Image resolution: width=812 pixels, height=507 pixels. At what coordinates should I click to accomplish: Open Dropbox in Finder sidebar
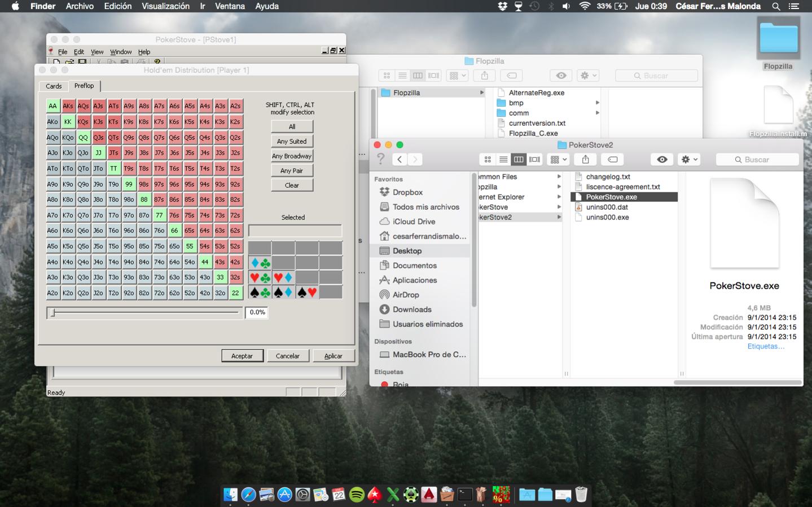pyautogui.click(x=407, y=192)
